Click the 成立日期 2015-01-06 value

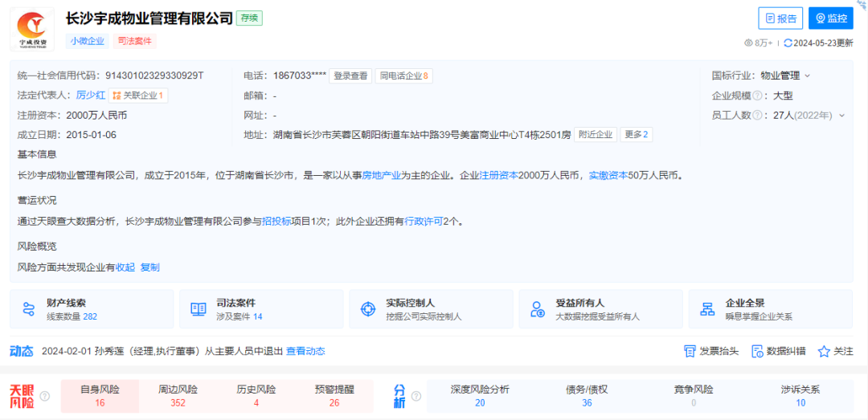click(92, 134)
